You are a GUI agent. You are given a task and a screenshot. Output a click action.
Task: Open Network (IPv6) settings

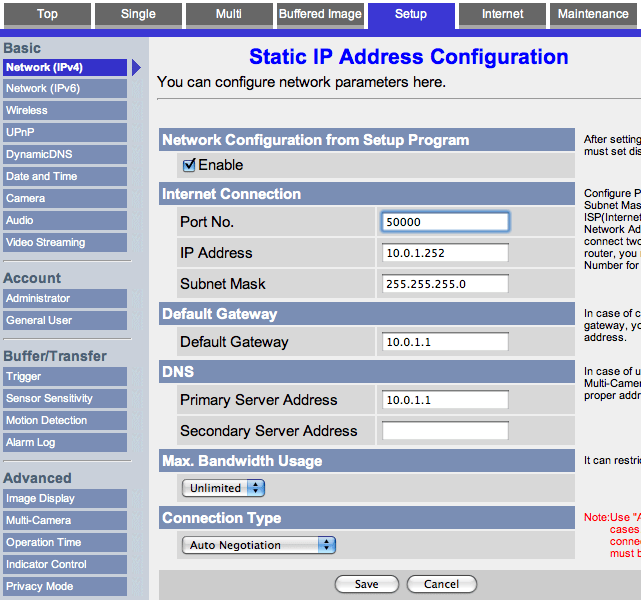coord(65,89)
